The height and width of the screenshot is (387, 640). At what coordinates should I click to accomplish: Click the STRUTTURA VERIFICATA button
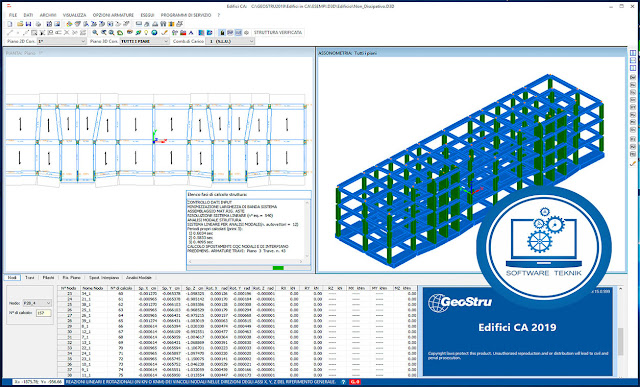[x=278, y=32]
